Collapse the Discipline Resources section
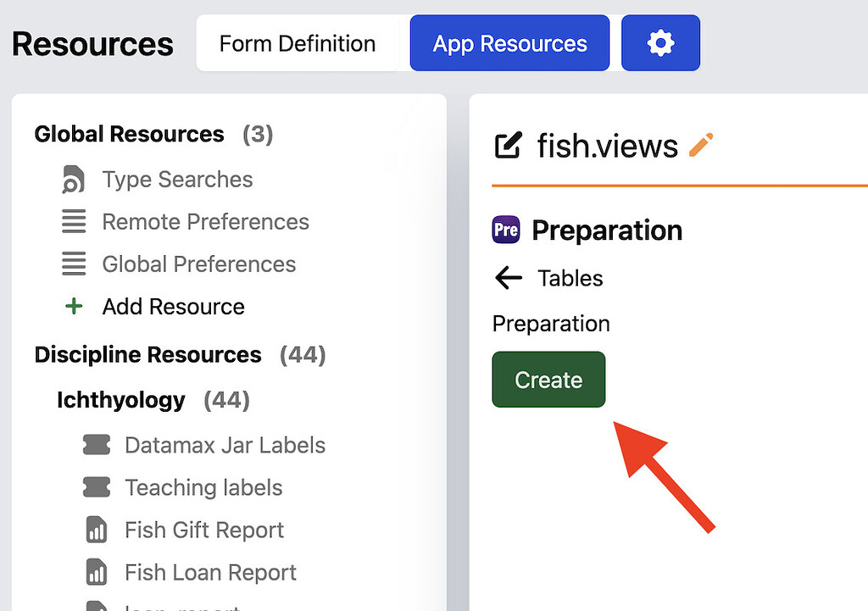Viewport: 868px width, 611px height. pos(148,355)
